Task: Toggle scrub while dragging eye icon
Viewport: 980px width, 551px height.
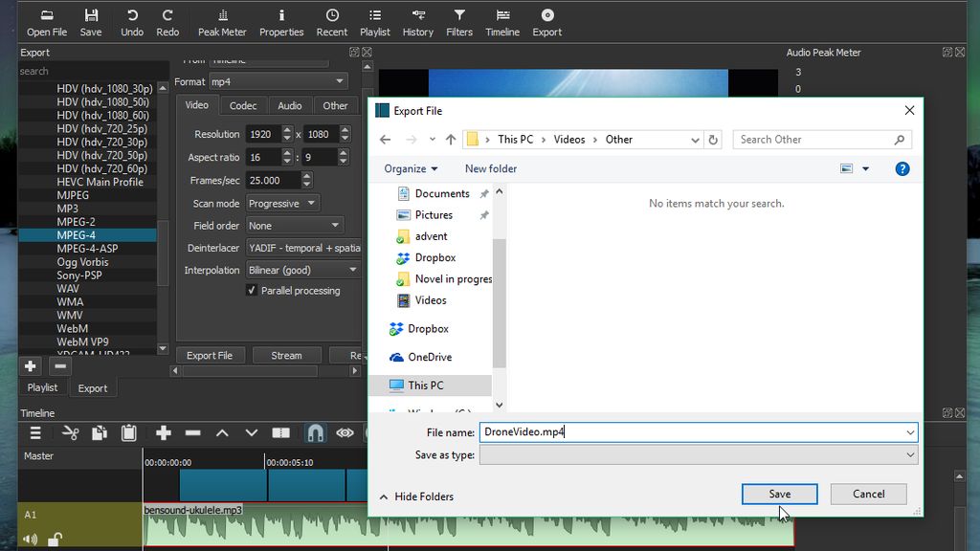Action: [x=345, y=433]
